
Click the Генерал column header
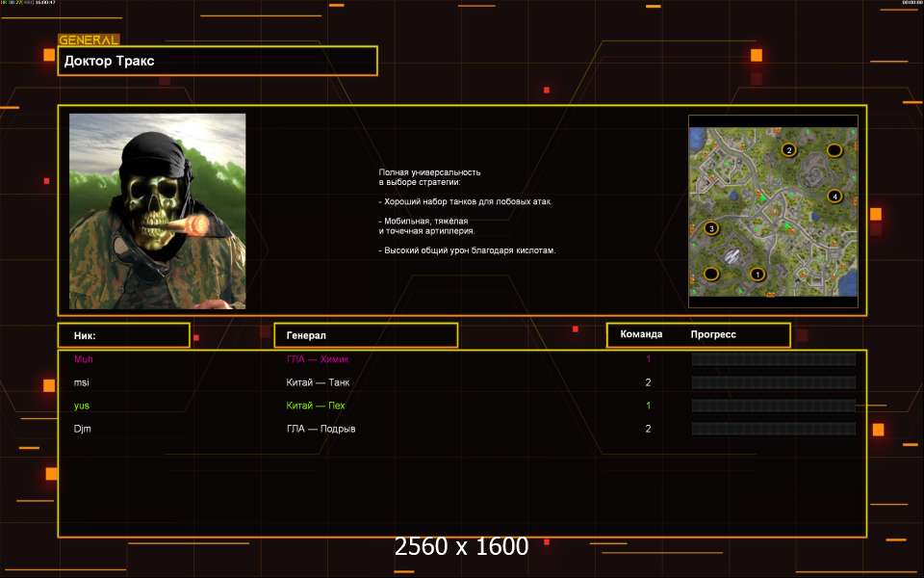tap(366, 335)
